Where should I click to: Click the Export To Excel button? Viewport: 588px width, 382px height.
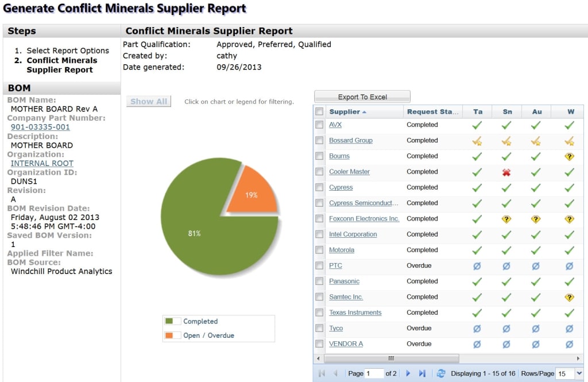[x=362, y=97]
